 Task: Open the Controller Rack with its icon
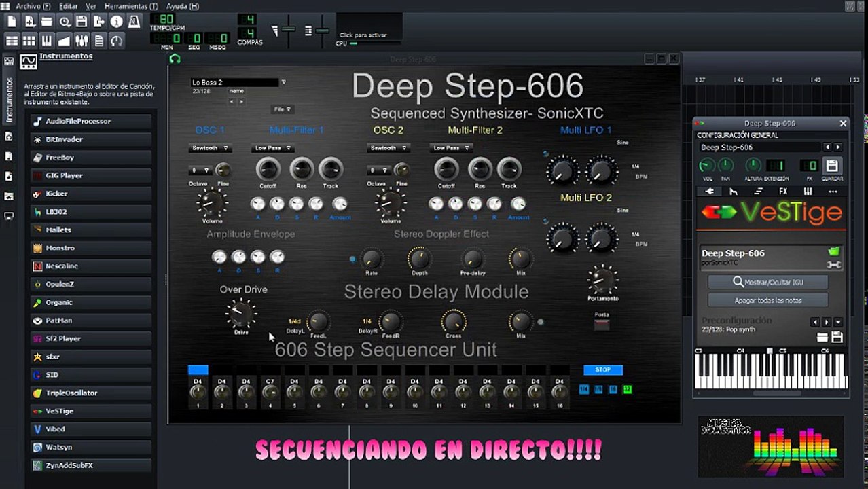click(117, 41)
